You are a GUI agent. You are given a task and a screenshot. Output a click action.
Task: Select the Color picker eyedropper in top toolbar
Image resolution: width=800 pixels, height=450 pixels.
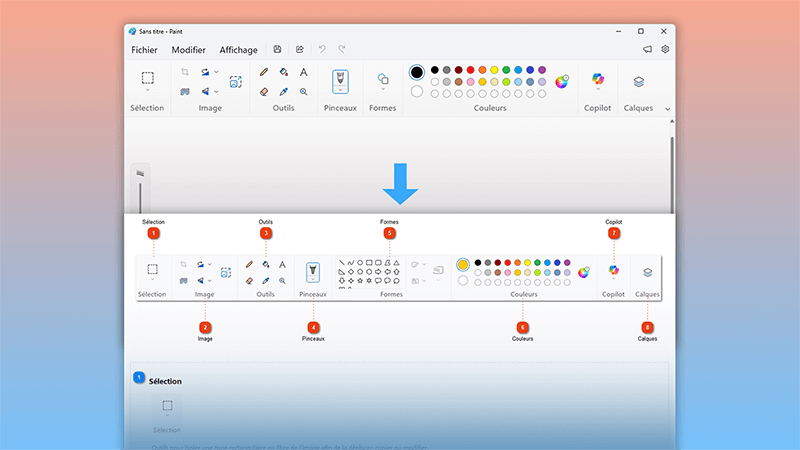284,91
